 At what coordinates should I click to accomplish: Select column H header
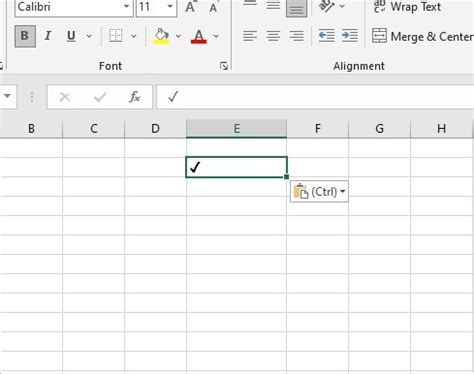441,128
